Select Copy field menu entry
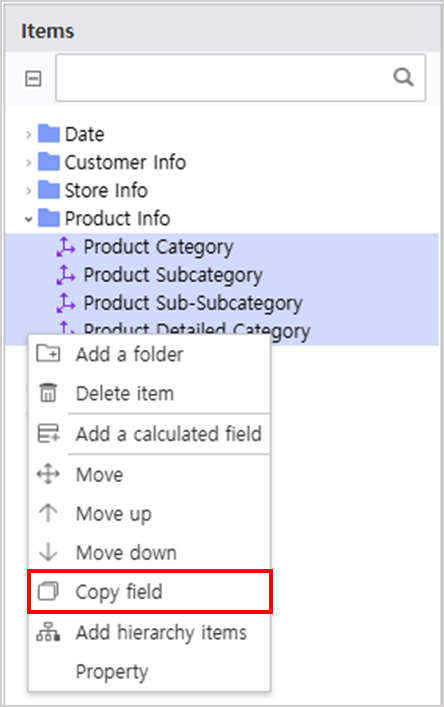Screen dimensions: 444x707 tap(150, 592)
